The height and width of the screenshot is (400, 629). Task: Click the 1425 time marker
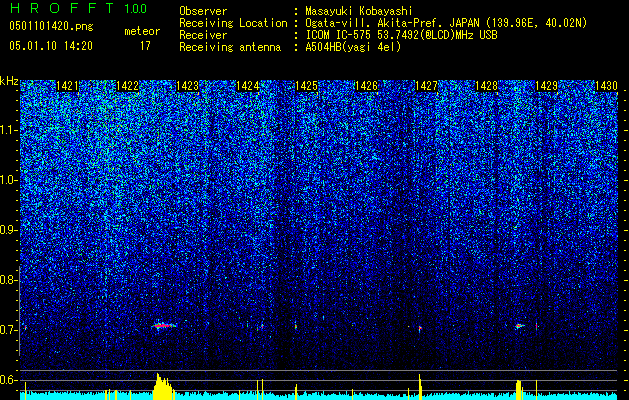click(307, 86)
